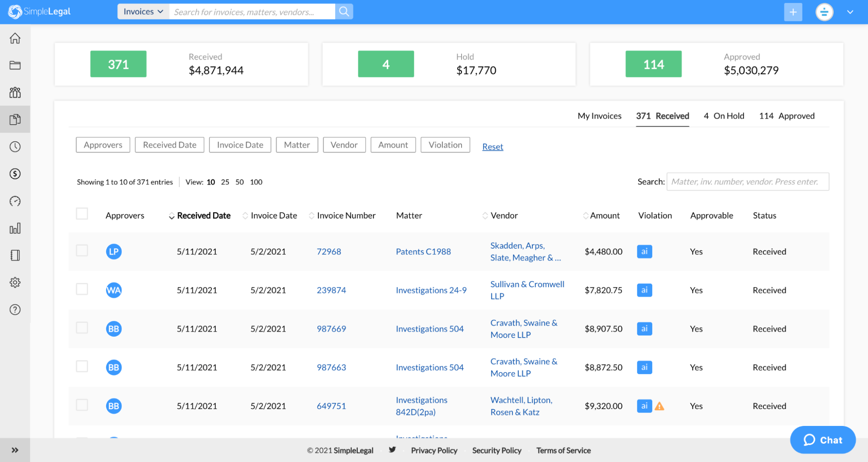Viewport: 868px width, 462px height.
Task: Click the search magnifier button
Action: (x=344, y=12)
